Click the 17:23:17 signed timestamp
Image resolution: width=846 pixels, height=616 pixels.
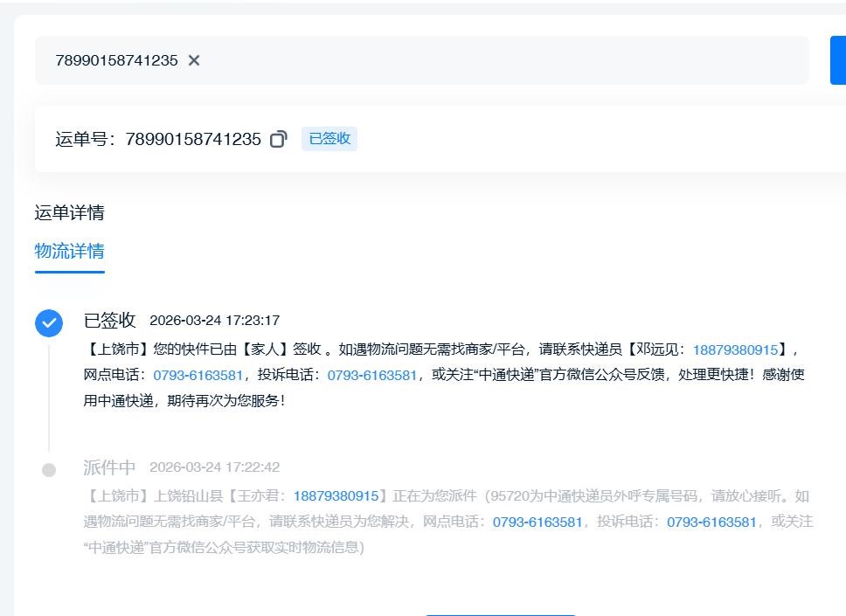click(x=215, y=321)
